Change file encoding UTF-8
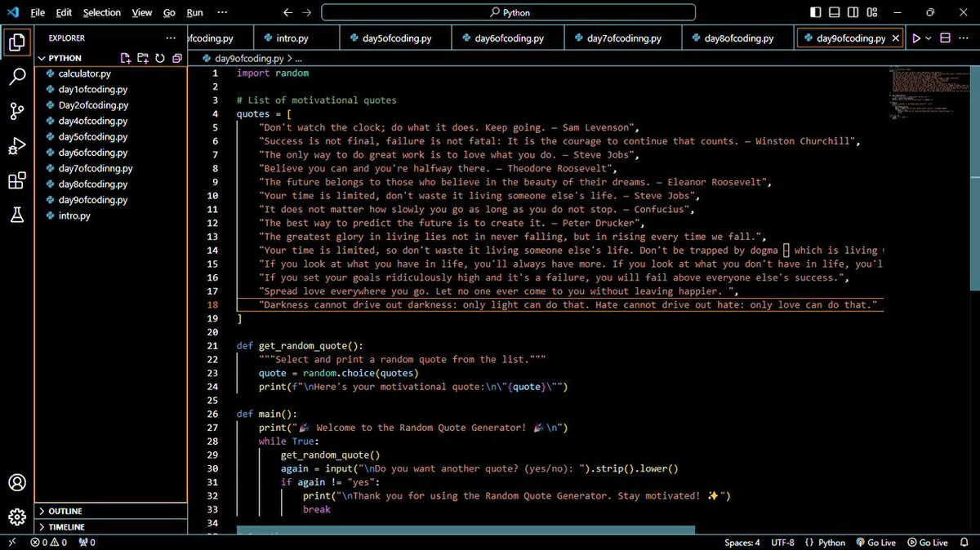 782,543
